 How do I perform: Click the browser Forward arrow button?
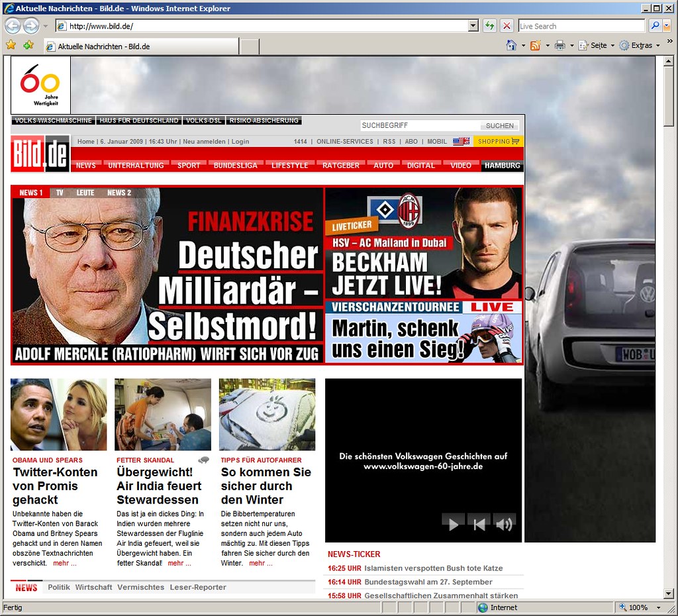click(30, 26)
